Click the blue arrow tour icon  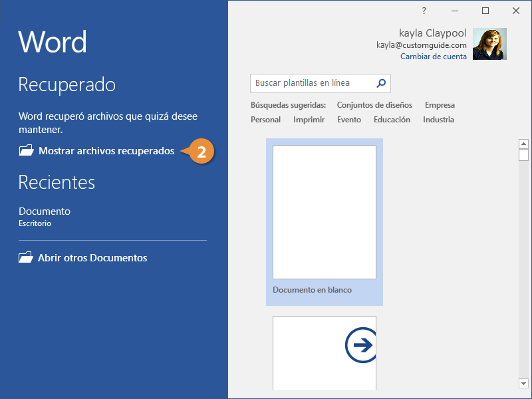coord(361,346)
